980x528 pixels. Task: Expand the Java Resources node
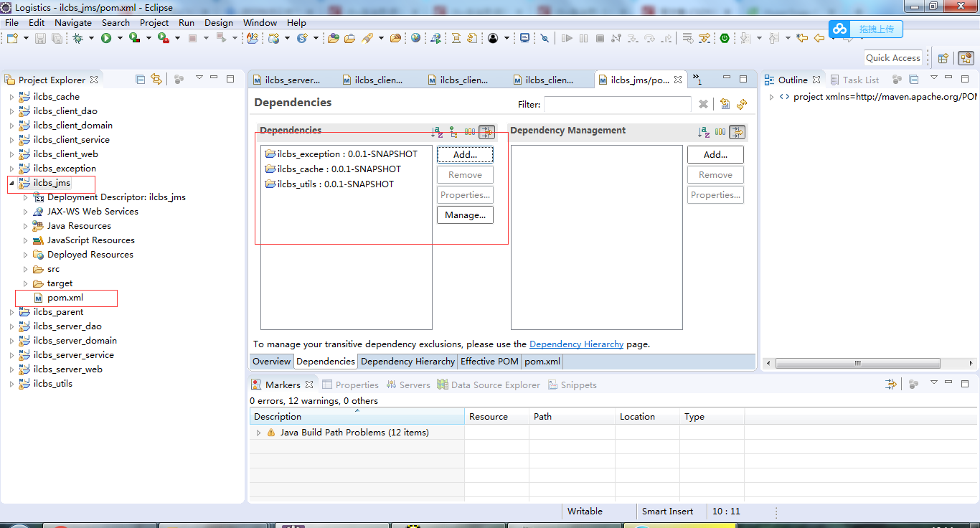point(26,226)
